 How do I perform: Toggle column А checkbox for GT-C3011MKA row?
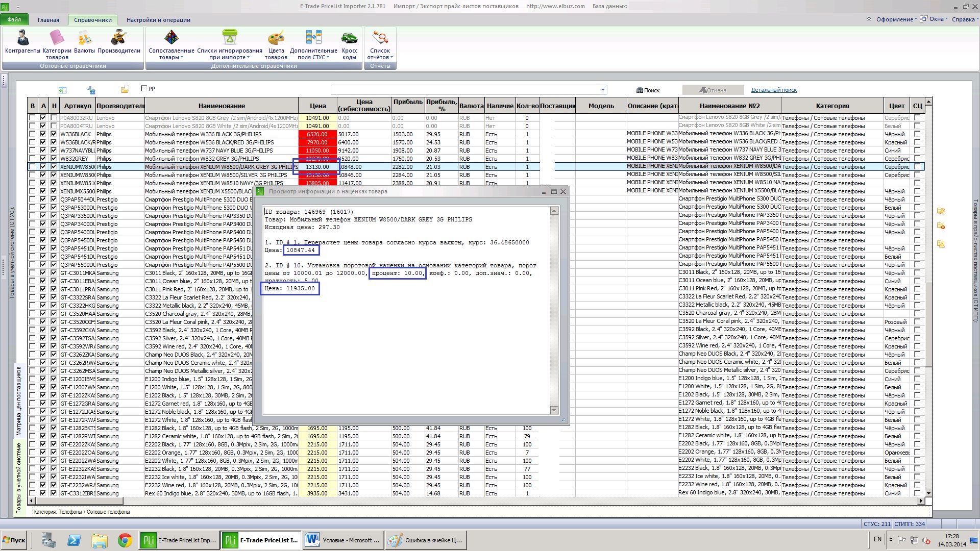tap(43, 273)
